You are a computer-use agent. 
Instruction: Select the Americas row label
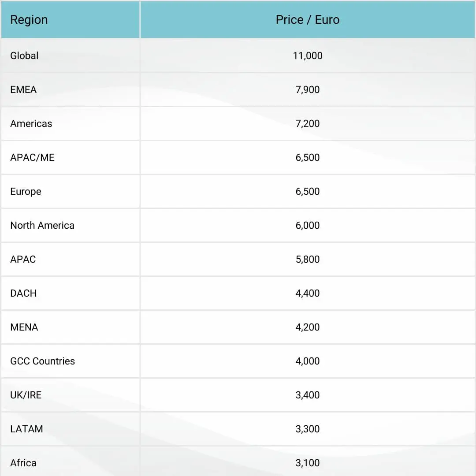[31, 123]
